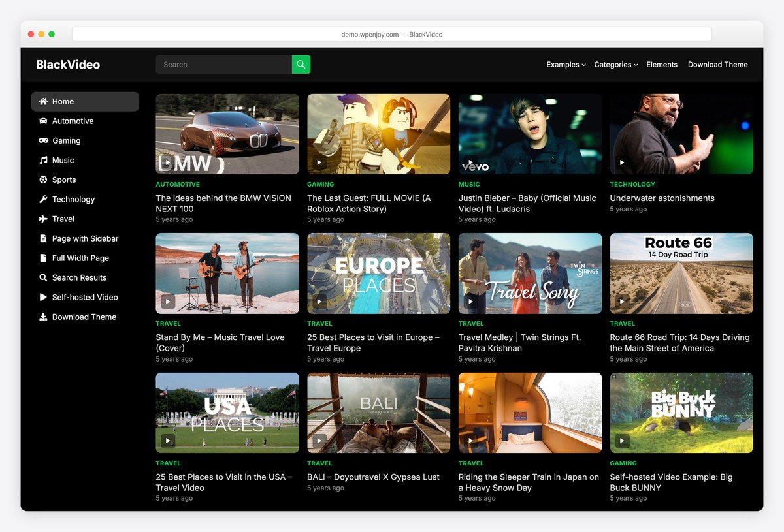Screen dimensions: 784x532
Task: Click the Music note icon
Action: coord(43,160)
